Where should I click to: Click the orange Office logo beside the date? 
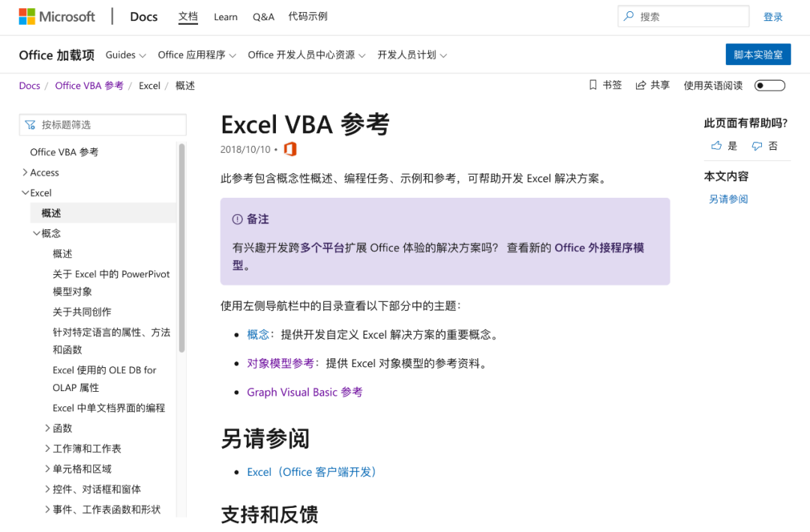click(x=290, y=149)
